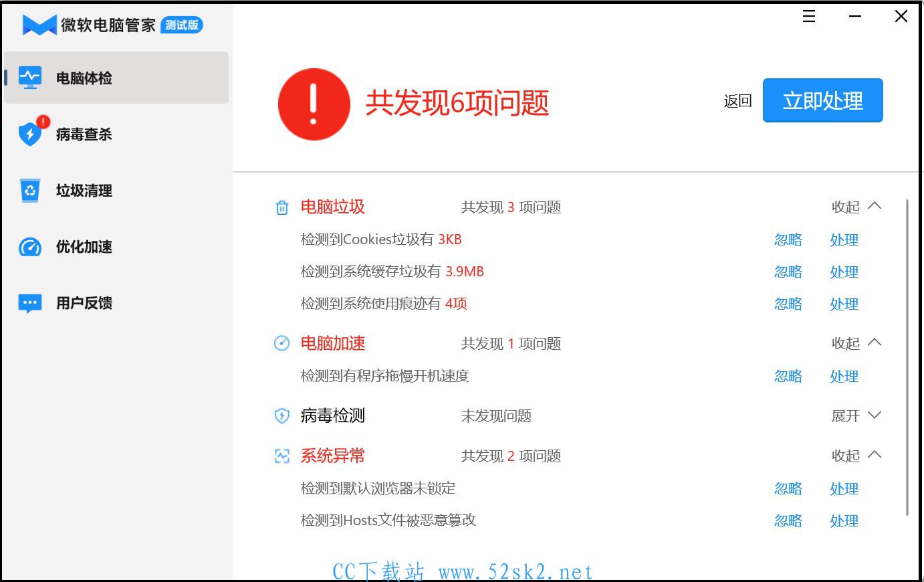Click the gauge icon beside 电脑加速
This screenshot has height=582, width=924.
click(282, 343)
